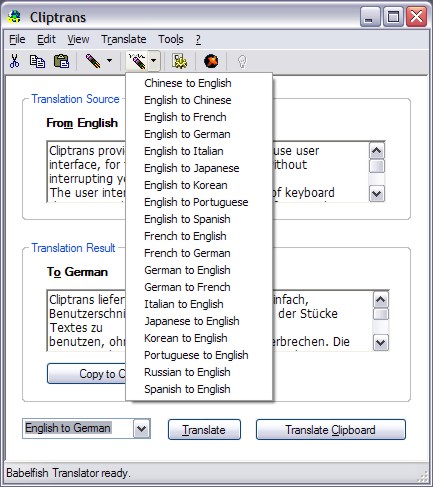Click the result text scroll down arrow
The image size is (433, 487).
point(381,342)
